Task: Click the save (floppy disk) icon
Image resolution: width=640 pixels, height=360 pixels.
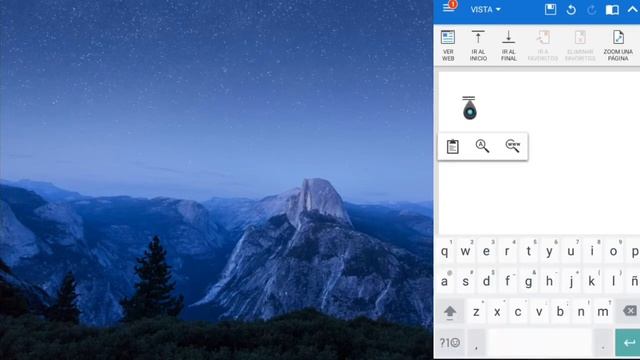Action: (550, 9)
